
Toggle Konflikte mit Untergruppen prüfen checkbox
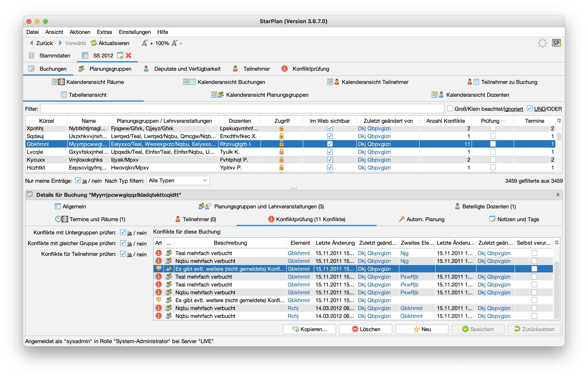123,233
